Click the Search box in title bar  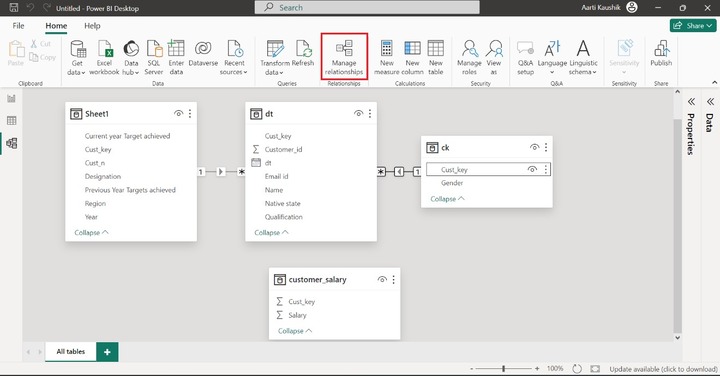[367, 7]
